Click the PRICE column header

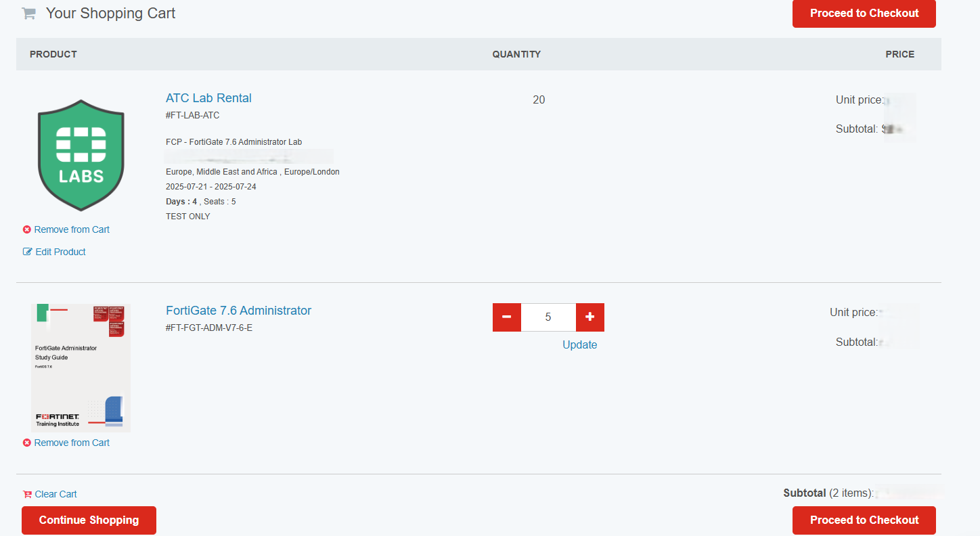(900, 54)
